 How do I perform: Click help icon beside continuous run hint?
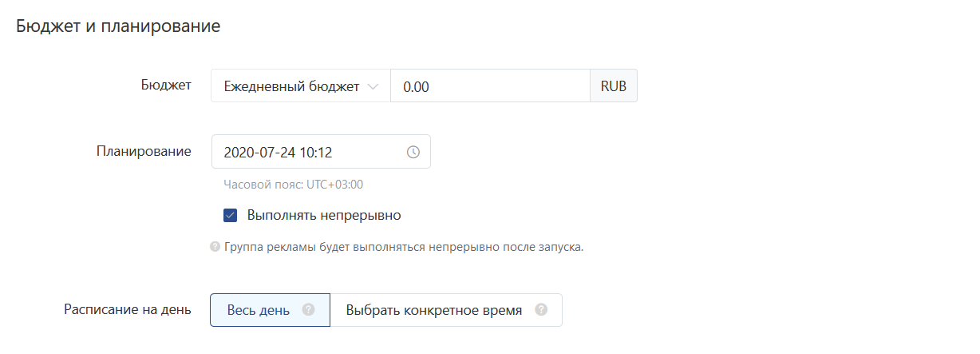coord(215,247)
